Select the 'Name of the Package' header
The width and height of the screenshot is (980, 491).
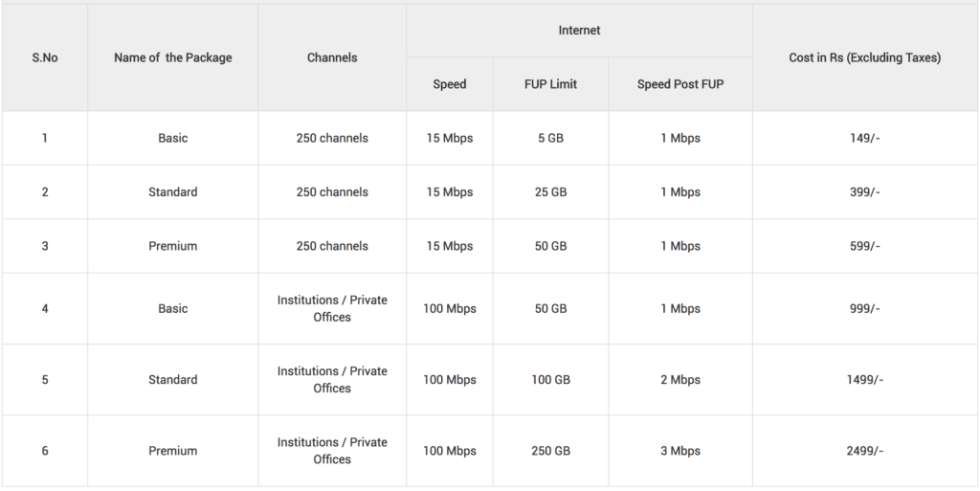click(x=172, y=57)
